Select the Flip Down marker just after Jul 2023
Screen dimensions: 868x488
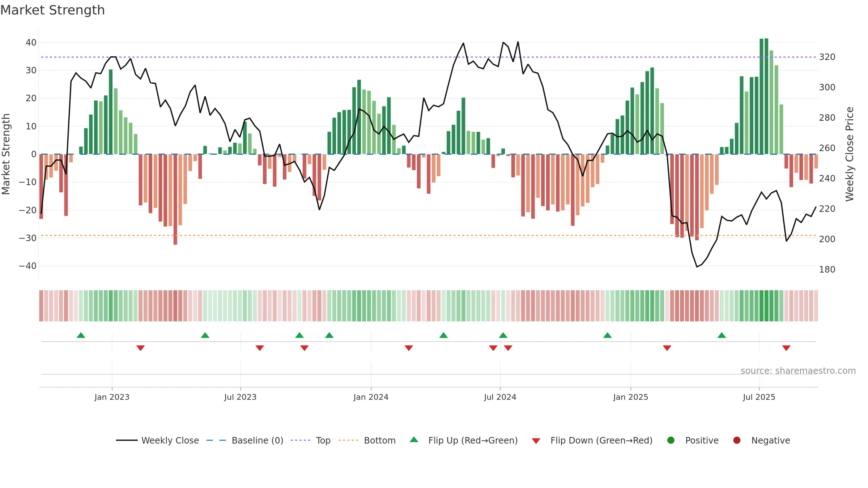pyautogui.click(x=260, y=348)
